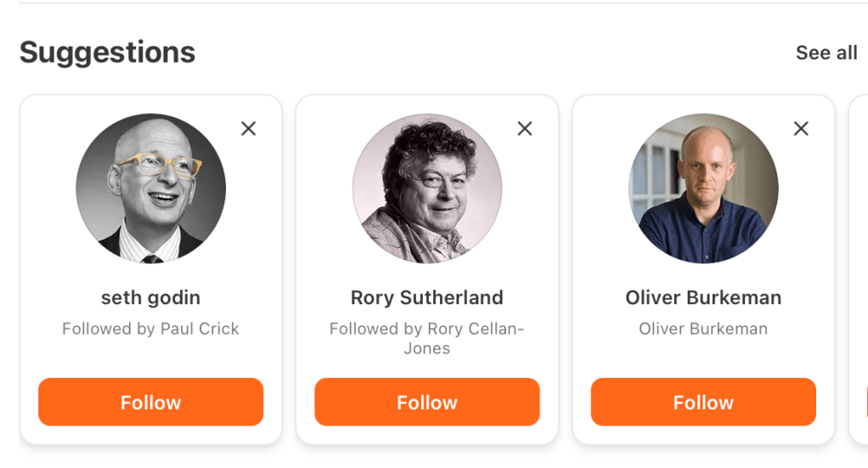This screenshot has width=868, height=468.
Task: Follow seth godin
Action: tap(151, 402)
